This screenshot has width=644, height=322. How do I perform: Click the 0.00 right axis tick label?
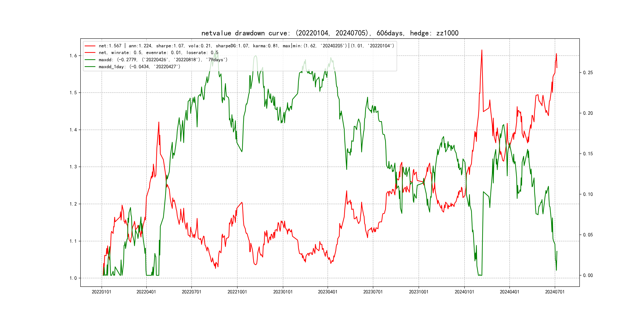point(588,275)
